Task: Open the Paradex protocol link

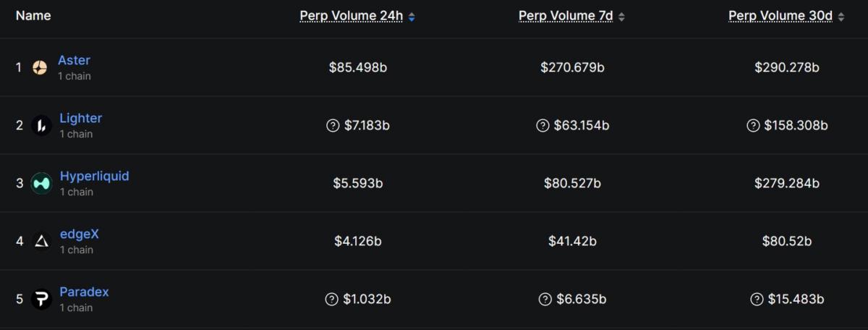Action: coord(84,292)
